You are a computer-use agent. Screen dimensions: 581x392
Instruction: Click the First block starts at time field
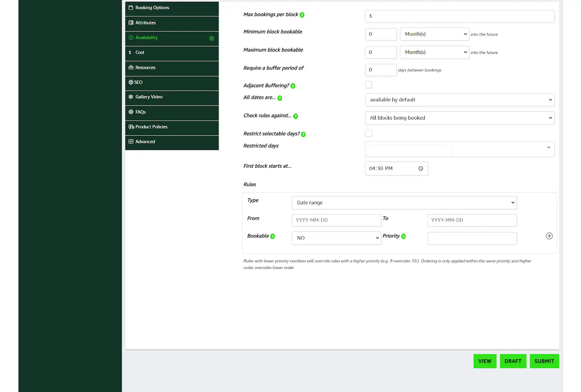coord(396,169)
